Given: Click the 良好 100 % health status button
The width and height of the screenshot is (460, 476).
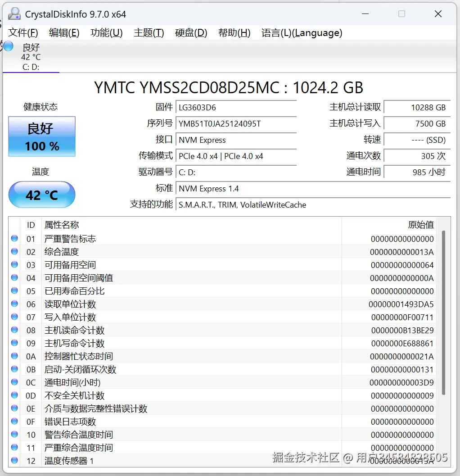Looking at the screenshot, I should click(x=42, y=136).
